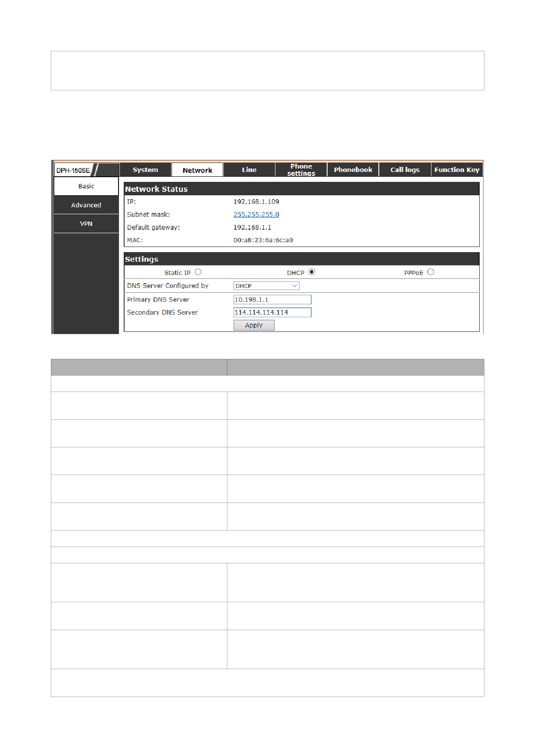Expand the DNS Server Configured by dropdown
The height and width of the screenshot is (756, 534).
coord(266,286)
